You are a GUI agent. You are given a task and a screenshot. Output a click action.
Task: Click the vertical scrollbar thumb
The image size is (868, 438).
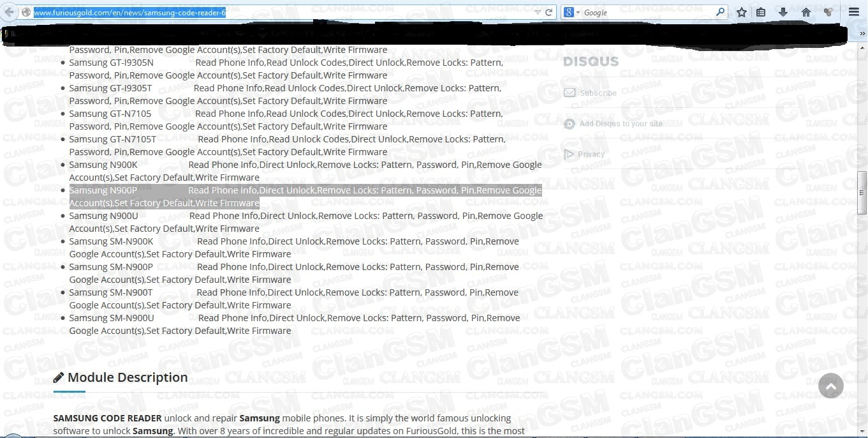point(862,192)
